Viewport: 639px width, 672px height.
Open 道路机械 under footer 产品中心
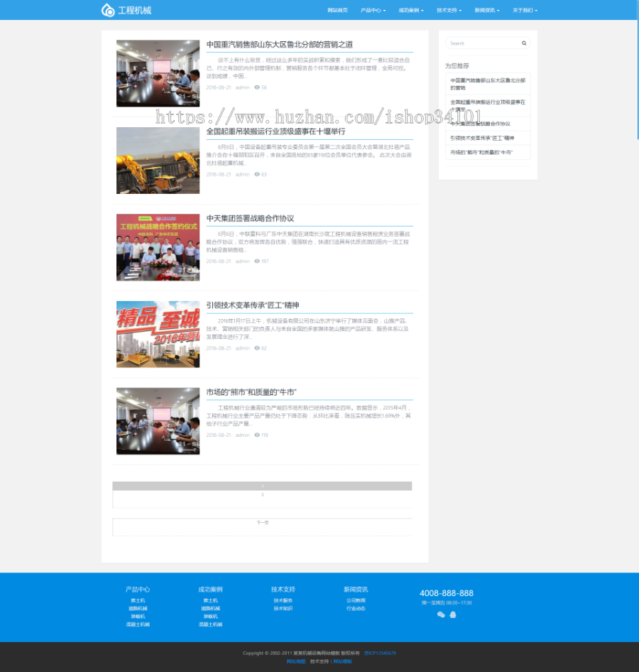138,609
